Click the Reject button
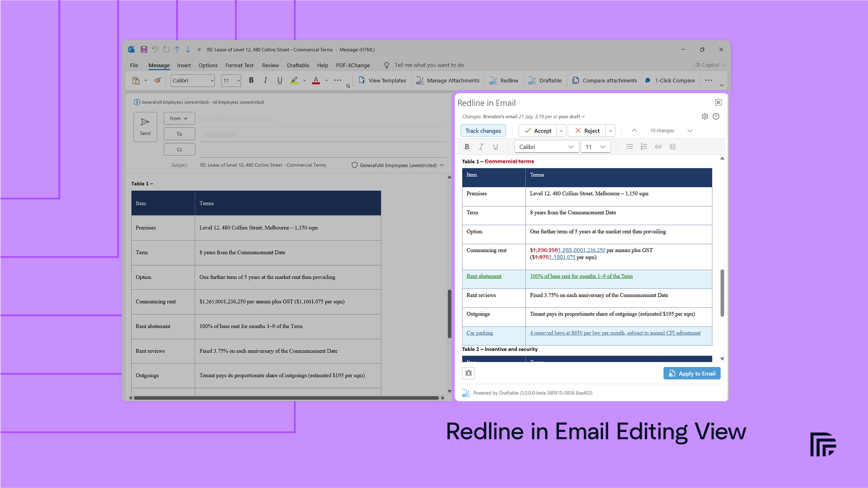 (587, 131)
